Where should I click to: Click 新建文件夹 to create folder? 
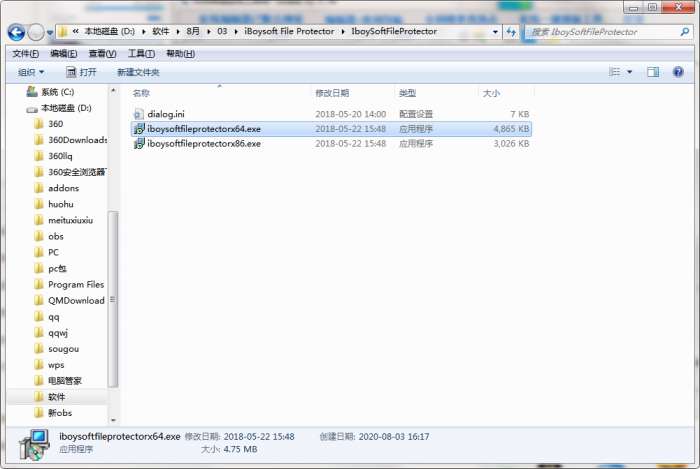coord(138,72)
